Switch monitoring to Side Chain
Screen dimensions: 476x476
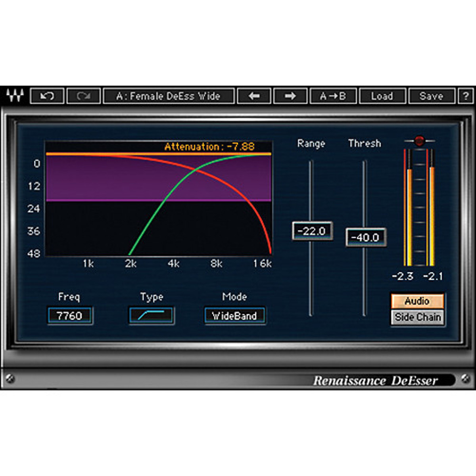(x=417, y=317)
